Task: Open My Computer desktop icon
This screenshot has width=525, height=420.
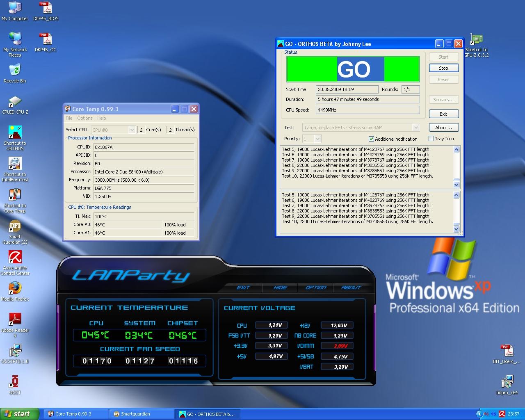Action: click(15, 11)
